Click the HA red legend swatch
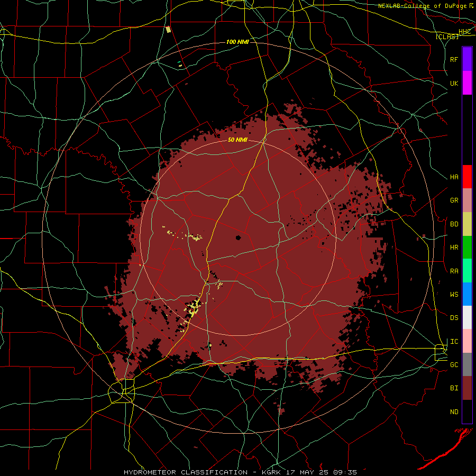476x476 pixels. point(467,177)
